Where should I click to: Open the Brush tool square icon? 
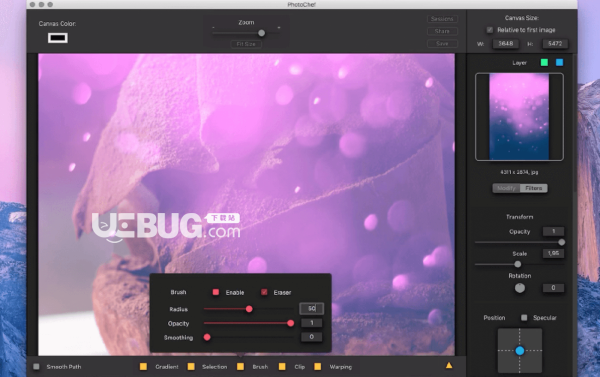tap(240, 367)
